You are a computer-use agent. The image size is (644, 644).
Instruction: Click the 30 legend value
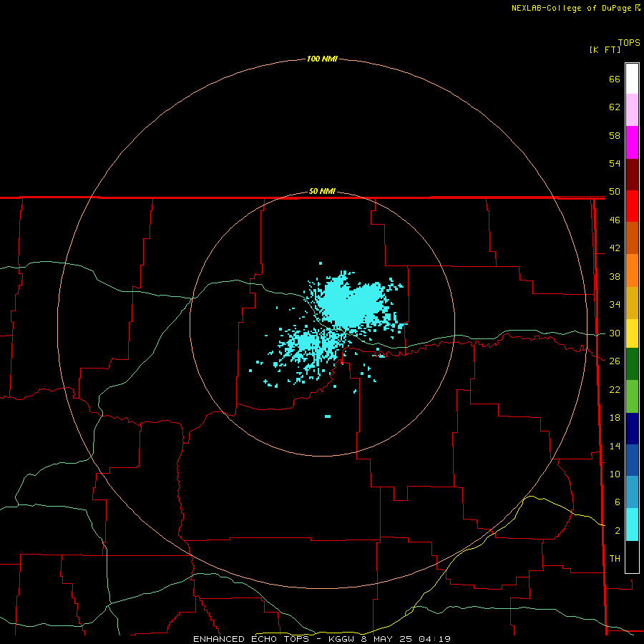pos(615,333)
